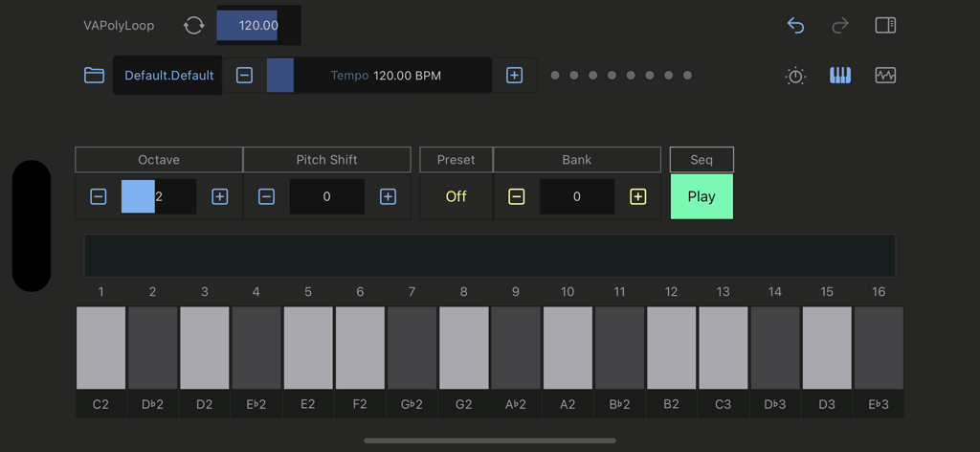
Task: Toggle the Preset Off button
Action: point(457,197)
